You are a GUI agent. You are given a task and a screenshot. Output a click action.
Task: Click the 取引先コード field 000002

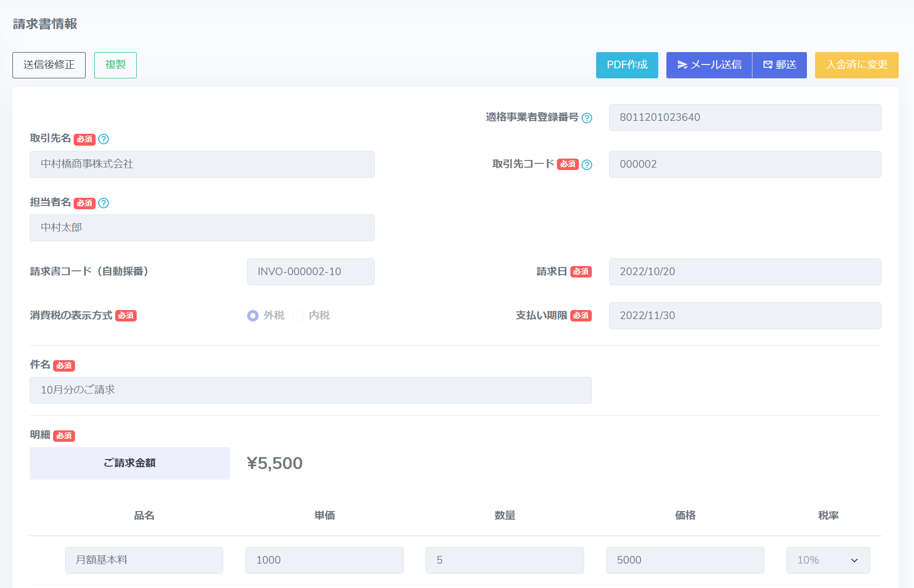pos(745,164)
